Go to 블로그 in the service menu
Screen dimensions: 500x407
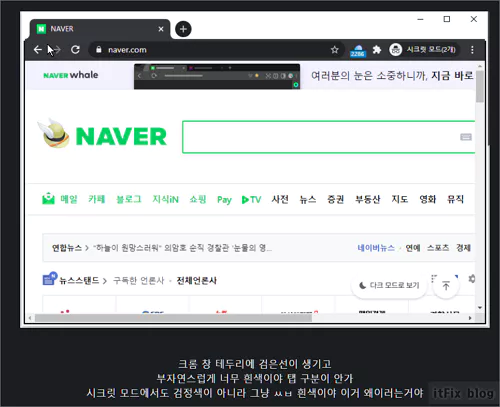129,199
